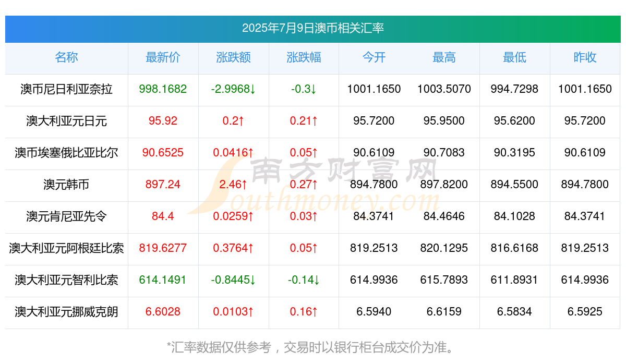Screen dimensions: 626x364
Task: Click change amount -2.9968↓
Action: [233, 89]
